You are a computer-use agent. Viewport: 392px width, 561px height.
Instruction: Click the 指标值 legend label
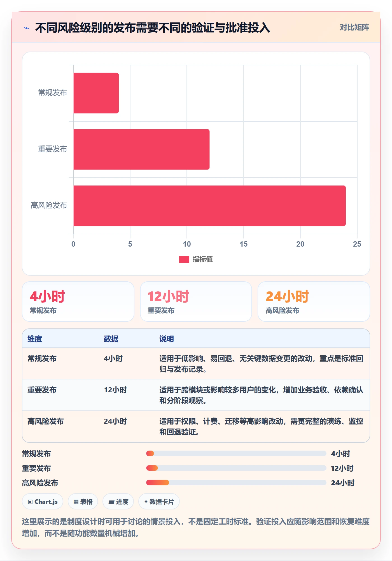(202, 259)
